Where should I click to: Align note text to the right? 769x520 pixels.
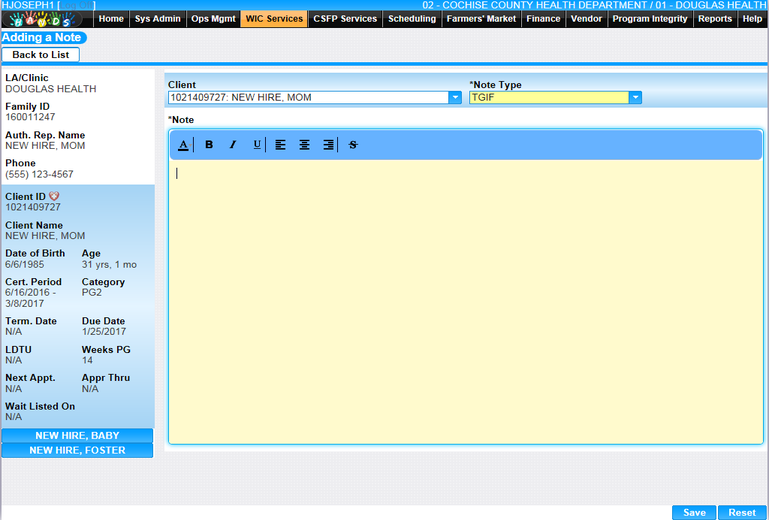coord(328,145)
